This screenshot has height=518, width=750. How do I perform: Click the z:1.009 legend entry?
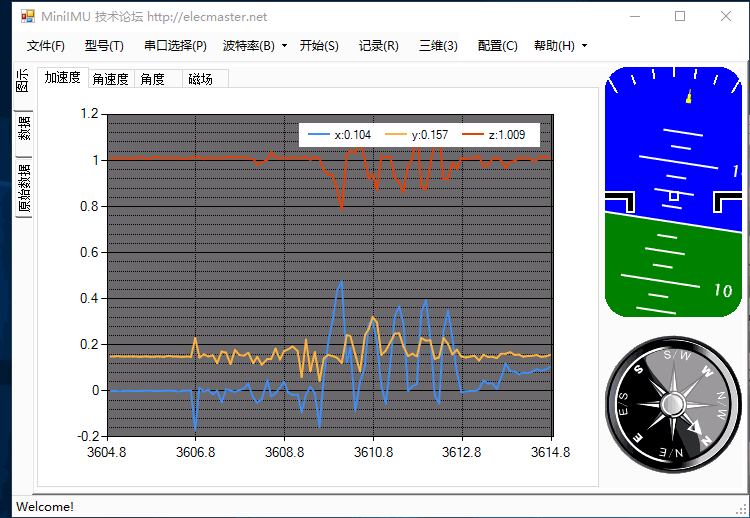493,135
